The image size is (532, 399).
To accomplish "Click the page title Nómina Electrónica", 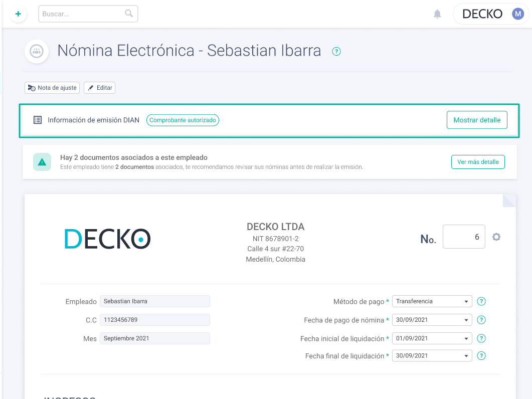I will pyautogui.click(x=189, y=51).
